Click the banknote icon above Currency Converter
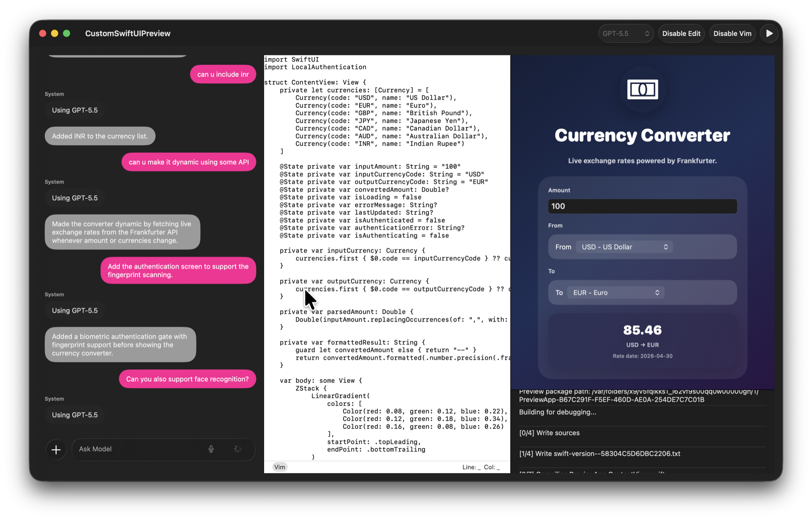Viewport: 812px width, 520px height. (x=642, y=89)
